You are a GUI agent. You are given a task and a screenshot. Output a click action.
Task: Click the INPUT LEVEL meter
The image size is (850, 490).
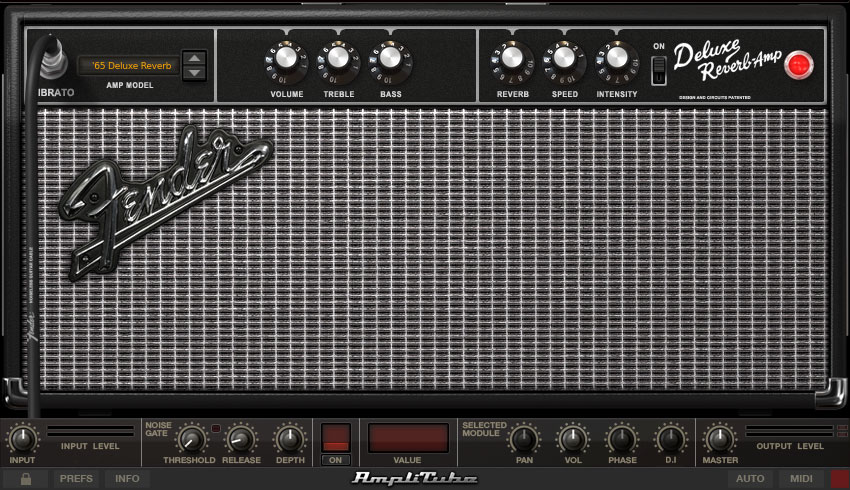(90, 431)
